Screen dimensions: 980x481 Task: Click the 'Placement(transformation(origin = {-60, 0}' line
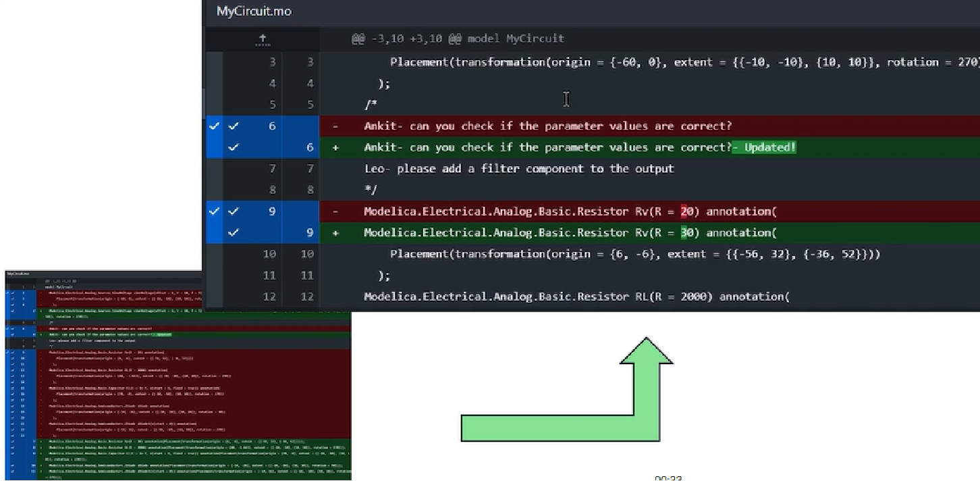684,62
